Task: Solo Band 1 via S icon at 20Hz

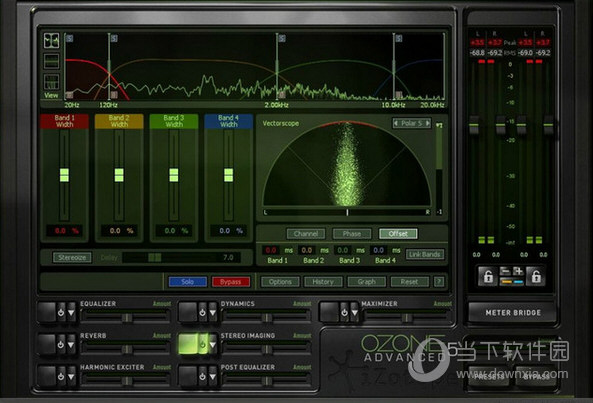Action: click(70, 38)
